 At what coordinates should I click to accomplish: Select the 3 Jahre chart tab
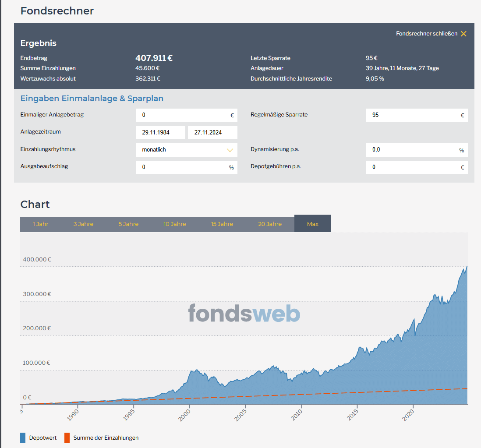pos(83,224)
